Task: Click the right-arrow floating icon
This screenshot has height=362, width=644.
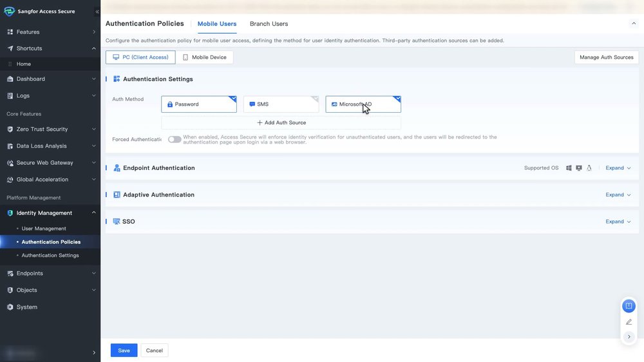Action: click(629, 337)
